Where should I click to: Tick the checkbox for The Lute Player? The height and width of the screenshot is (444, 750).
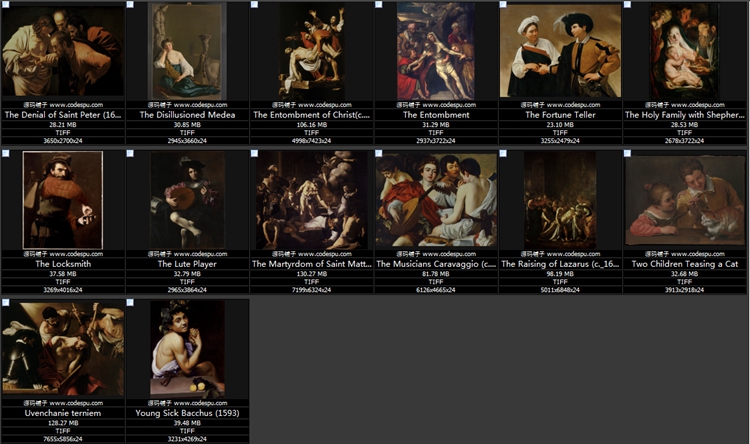click(x=130, y=153)
